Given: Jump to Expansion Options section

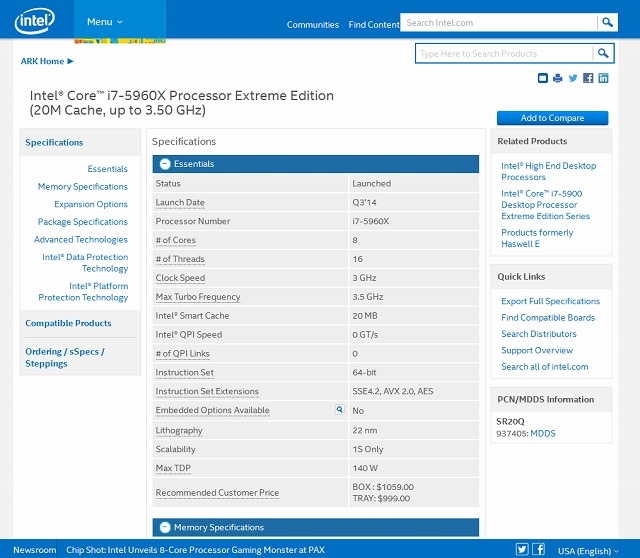Looking at the screenshot, I should 91,204.
